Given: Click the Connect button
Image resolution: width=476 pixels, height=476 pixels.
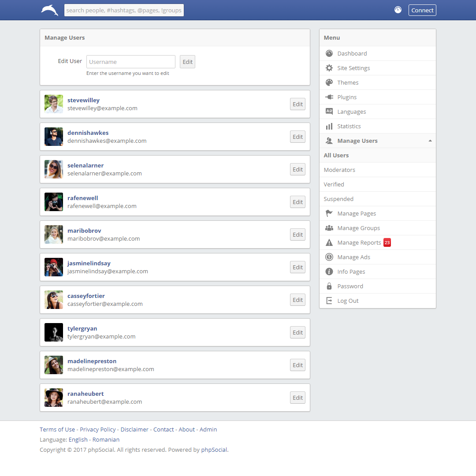Looking at the screenshot, I should [x=422, y=10].
